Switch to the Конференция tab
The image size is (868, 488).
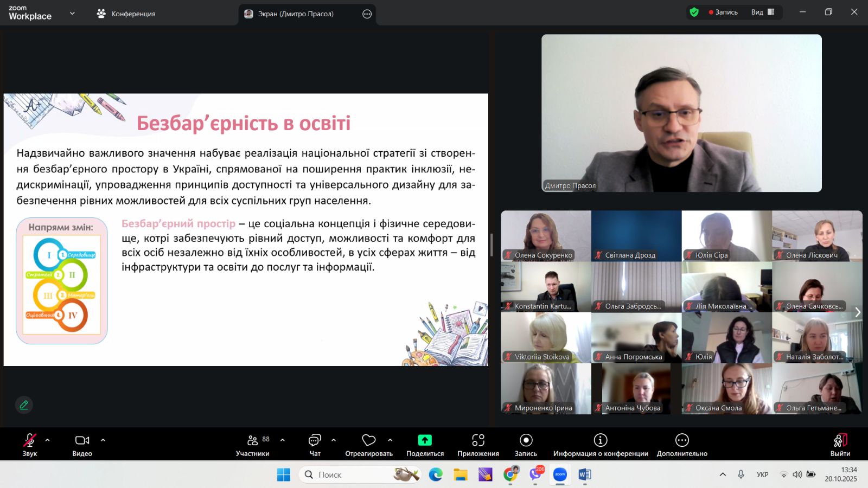click(x=126, y=14)
